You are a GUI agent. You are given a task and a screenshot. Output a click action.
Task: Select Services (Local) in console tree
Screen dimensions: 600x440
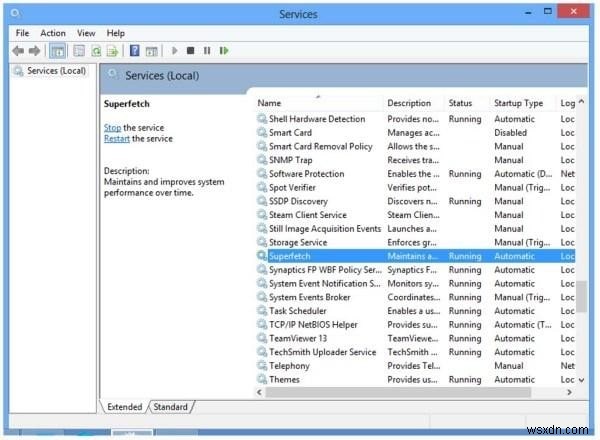(x=56, y=71)
